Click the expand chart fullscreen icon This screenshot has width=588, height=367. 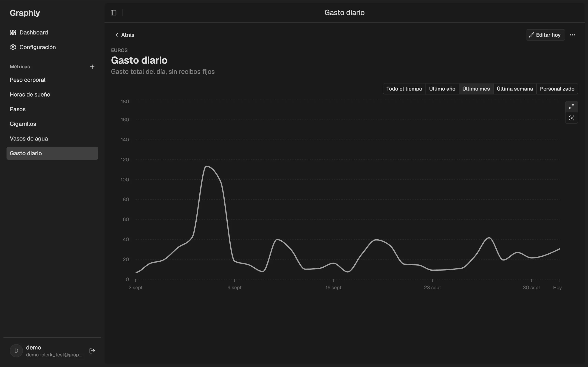(x=571, y=107)
